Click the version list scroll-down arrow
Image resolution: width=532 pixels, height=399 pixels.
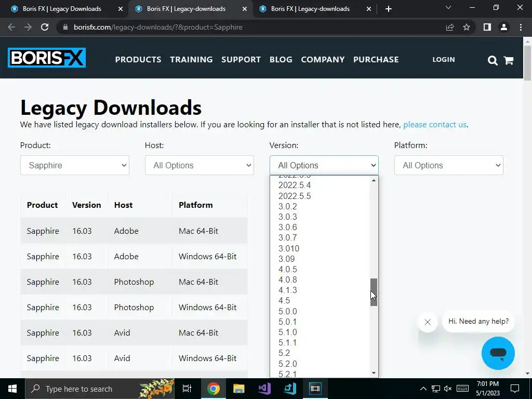[x=374, y=373]
